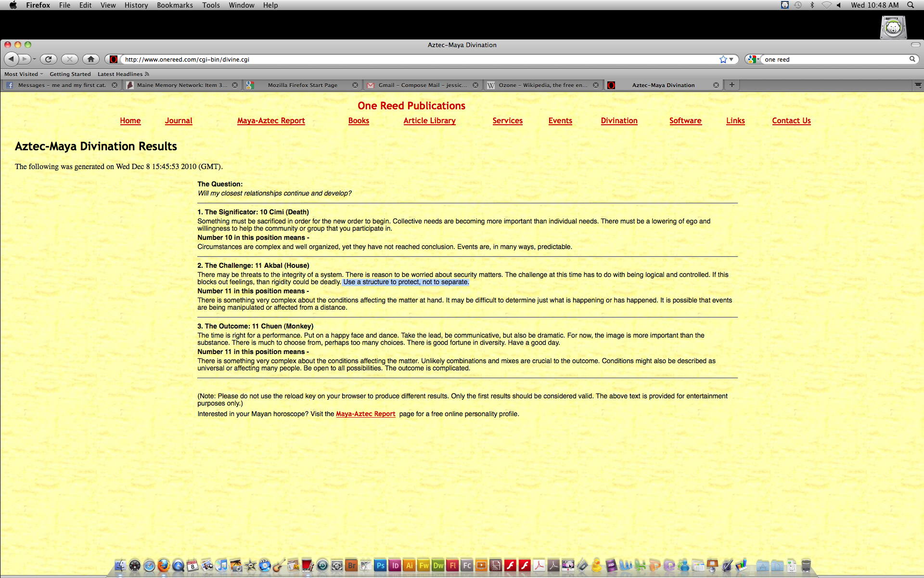924x578 pixels.
Task: Open the search engine selector dropdown
Action: tap(754, 59)
